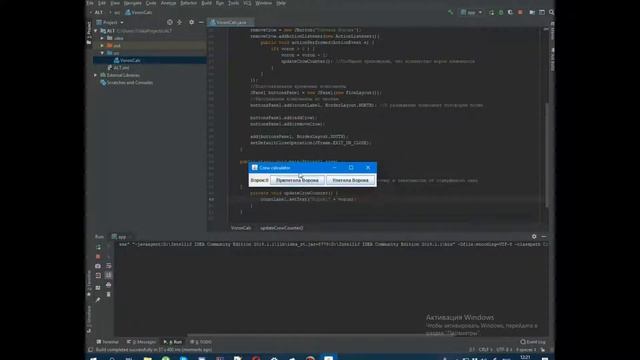Open the Code menu
640x360 pixels.
(151, 3)
